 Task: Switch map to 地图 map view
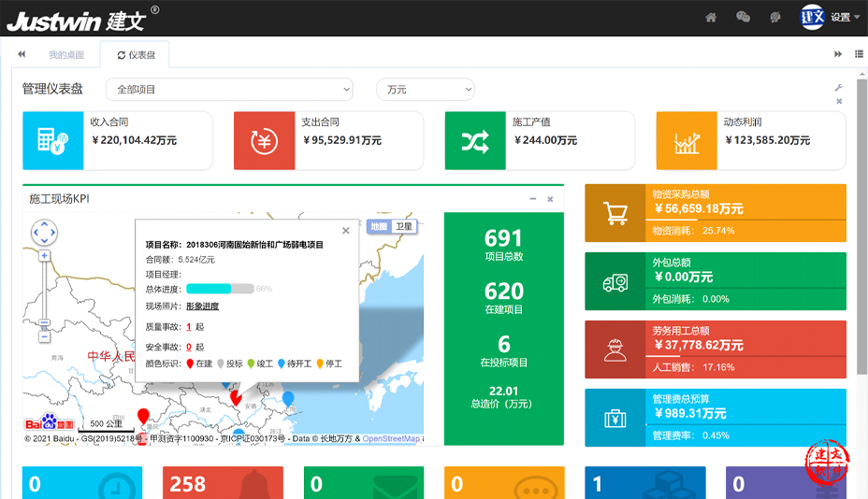(378, 227)
